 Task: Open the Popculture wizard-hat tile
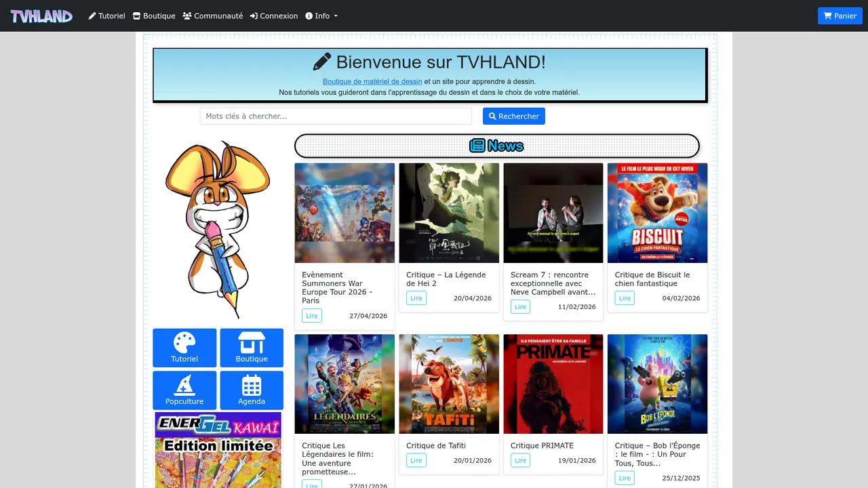pos(184,390)
